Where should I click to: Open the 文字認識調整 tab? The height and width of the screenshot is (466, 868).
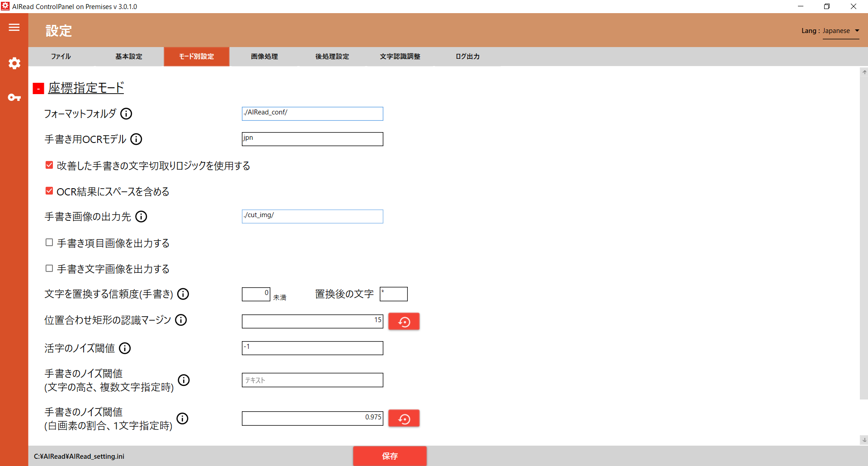click(400, 57)
